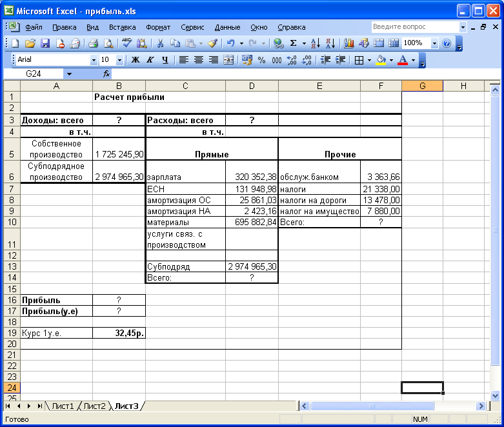Apply yellow Fill Color bucket

pyautogui.click(x=381, y=60)
